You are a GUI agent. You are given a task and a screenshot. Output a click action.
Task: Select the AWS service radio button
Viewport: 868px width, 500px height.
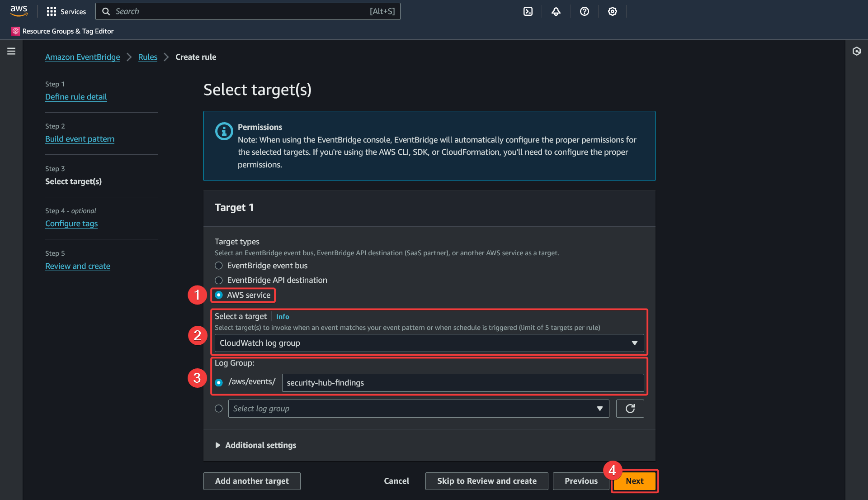(x=219, y=295)
